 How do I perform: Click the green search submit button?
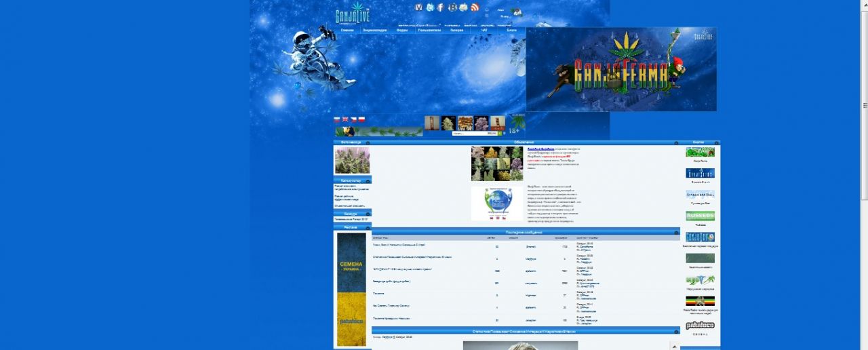501,134
